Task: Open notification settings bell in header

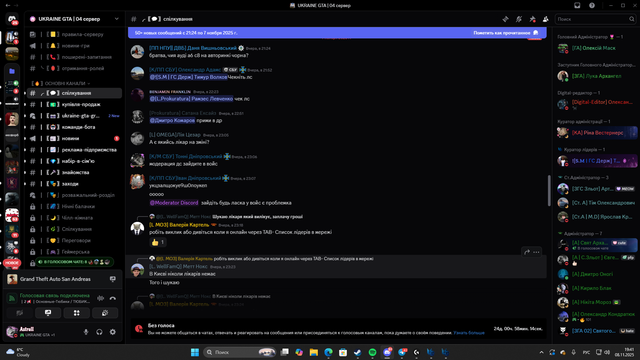Action: (x=519, y=19)
